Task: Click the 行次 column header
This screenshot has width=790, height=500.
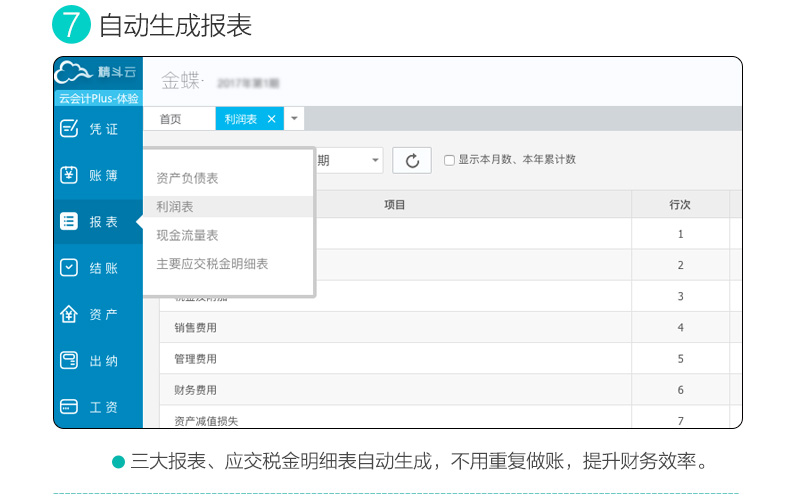Action: coord(680,205)
